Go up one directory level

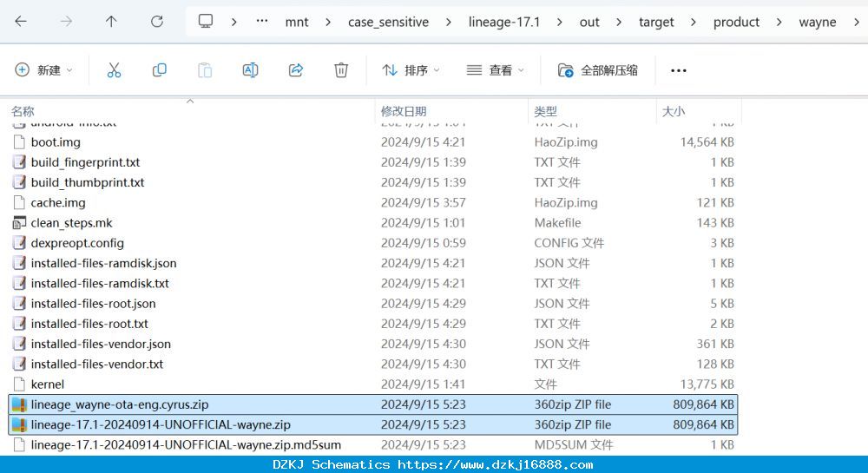point(111,22)
